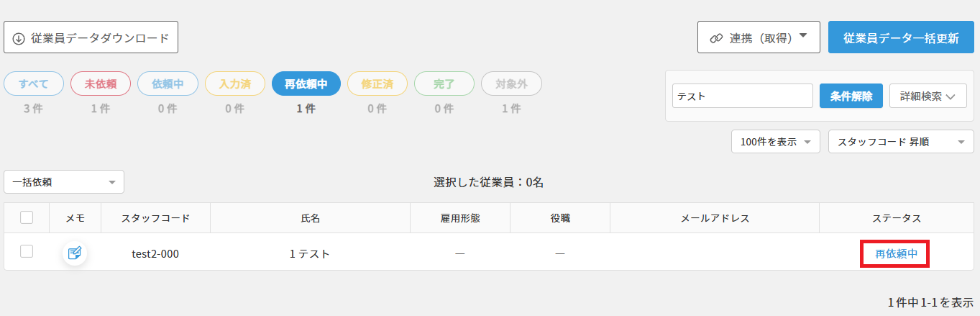Check the row checkbox for test2-000
The width and height of the screenshot is (980, 316).
click(x=27, y=251)
